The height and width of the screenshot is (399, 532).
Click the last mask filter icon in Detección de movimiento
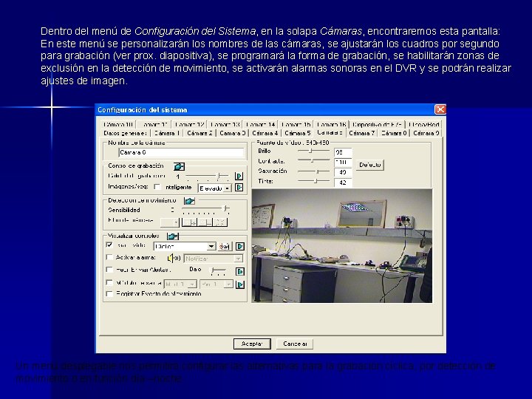click(x=220, y=222)
